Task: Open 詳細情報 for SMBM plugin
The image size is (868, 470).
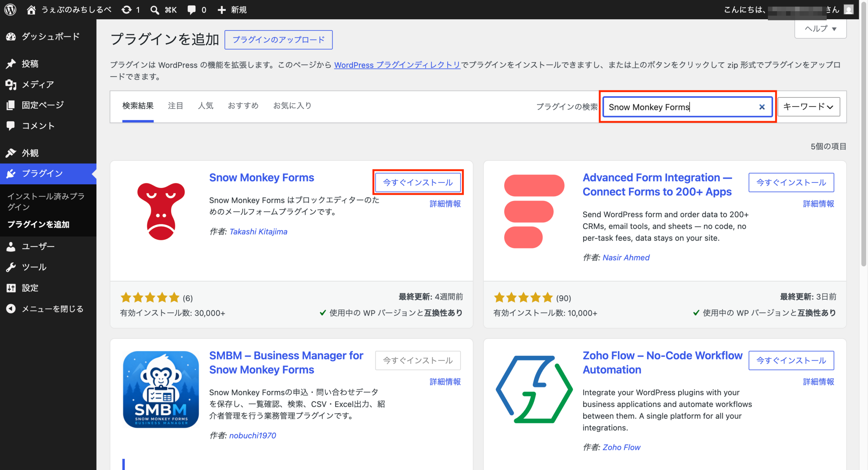Action: 445,382
